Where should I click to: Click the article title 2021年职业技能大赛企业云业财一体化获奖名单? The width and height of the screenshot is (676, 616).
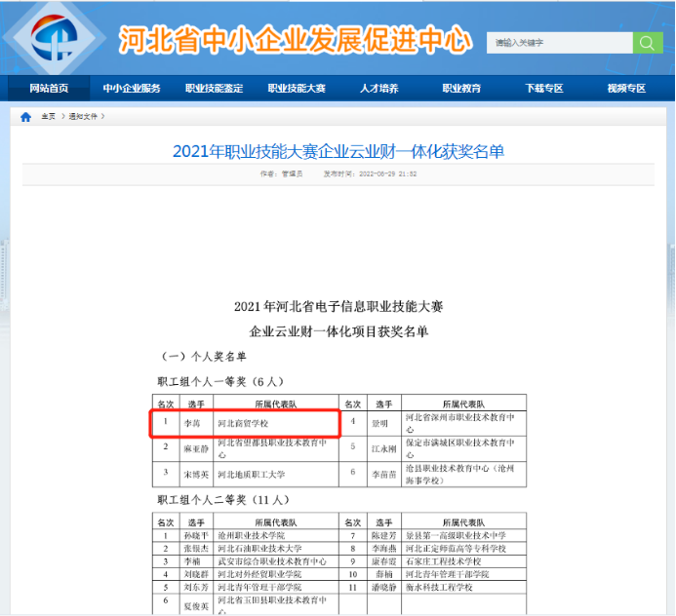coord(338,151)
